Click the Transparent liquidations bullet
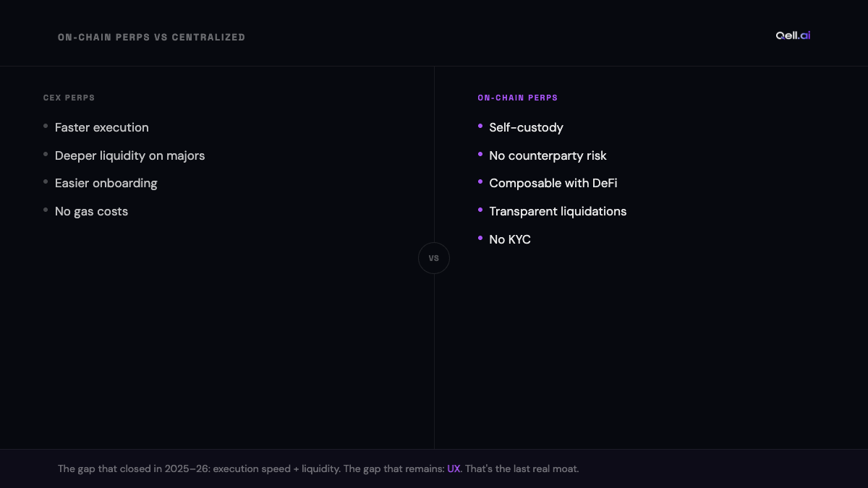The height and width of the screenshot is (488, 868). click(558, 211)
